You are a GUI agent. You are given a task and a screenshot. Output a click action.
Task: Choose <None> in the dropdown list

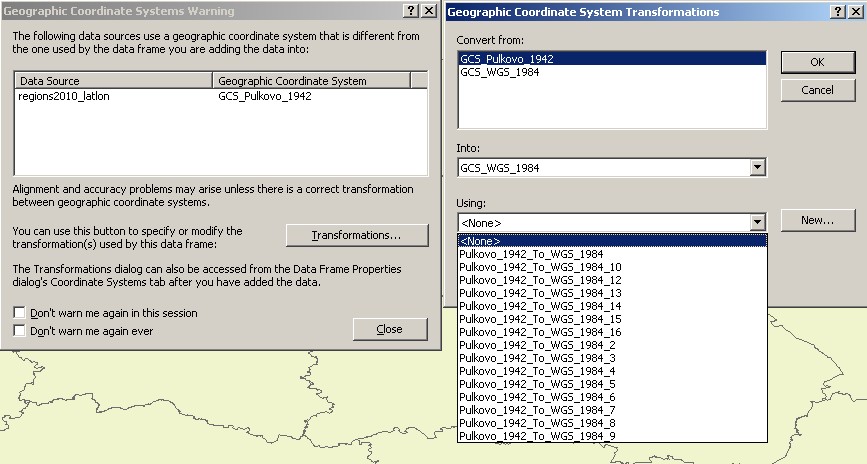(x=612, y=241)
